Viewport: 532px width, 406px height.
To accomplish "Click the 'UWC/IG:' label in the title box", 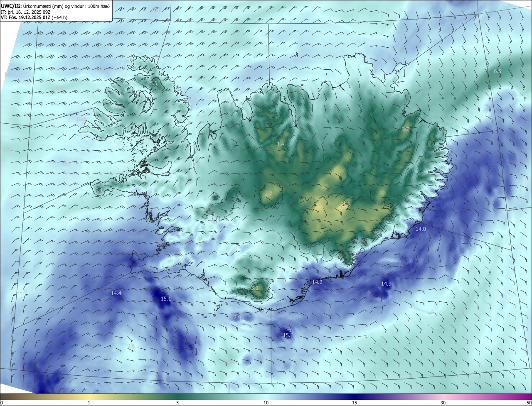I will click(11, 6).
